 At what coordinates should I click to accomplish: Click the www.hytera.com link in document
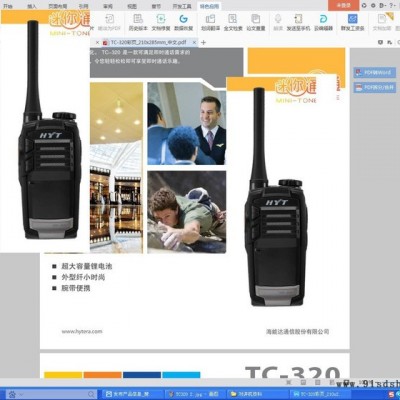(x=82, y=331)
